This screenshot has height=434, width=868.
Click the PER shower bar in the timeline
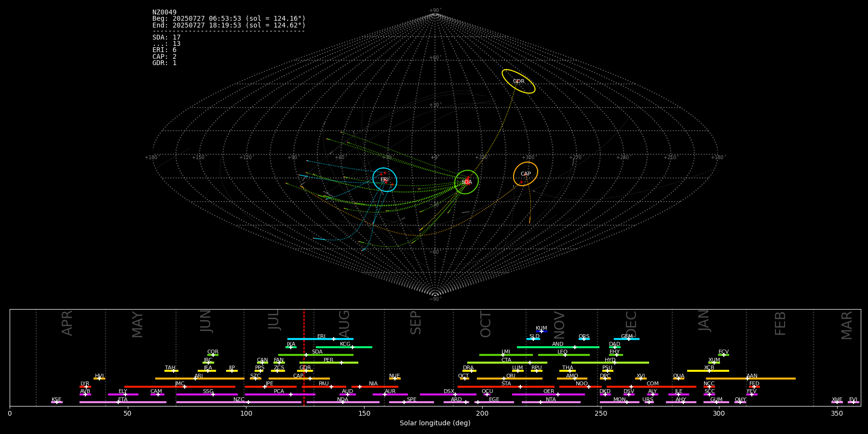(x=329, y=363)
